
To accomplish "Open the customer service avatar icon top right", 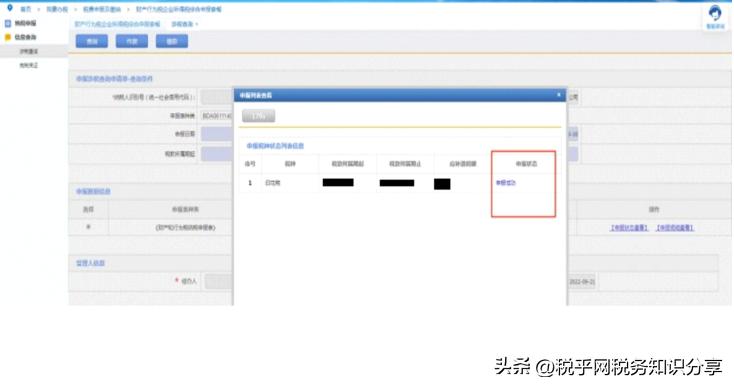I will (715, 14).
